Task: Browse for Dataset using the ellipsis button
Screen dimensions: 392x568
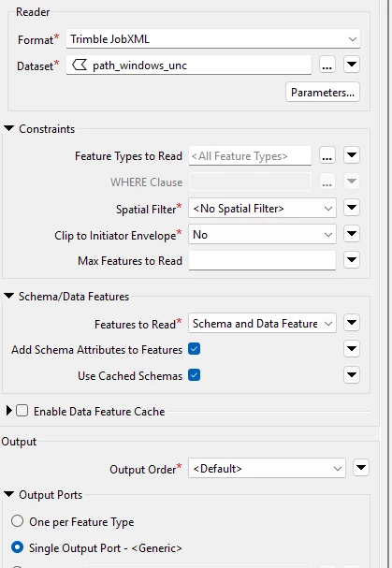Action: 327,65
